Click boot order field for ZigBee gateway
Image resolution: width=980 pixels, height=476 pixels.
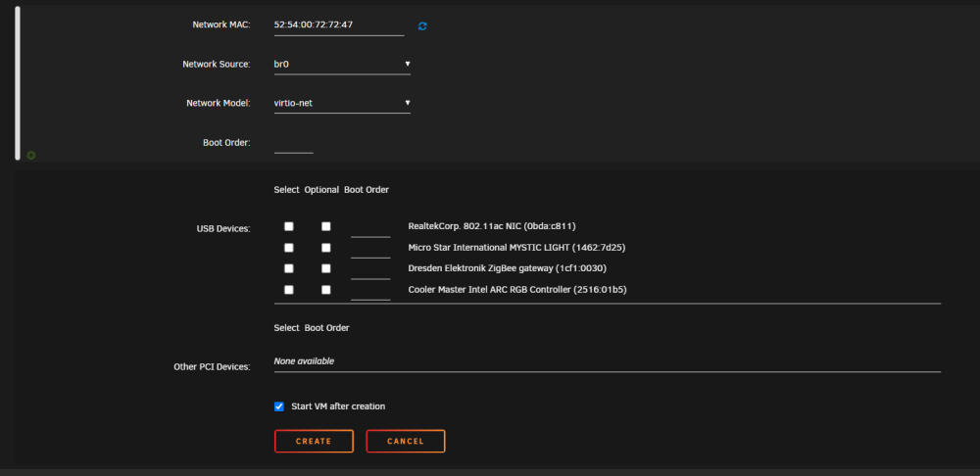coord(370,270)
